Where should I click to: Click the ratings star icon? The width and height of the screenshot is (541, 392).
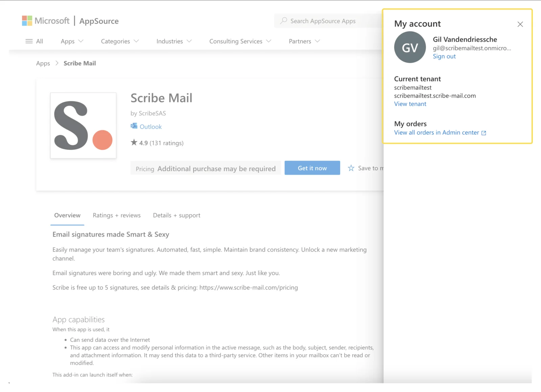click(x=134, y=142)
